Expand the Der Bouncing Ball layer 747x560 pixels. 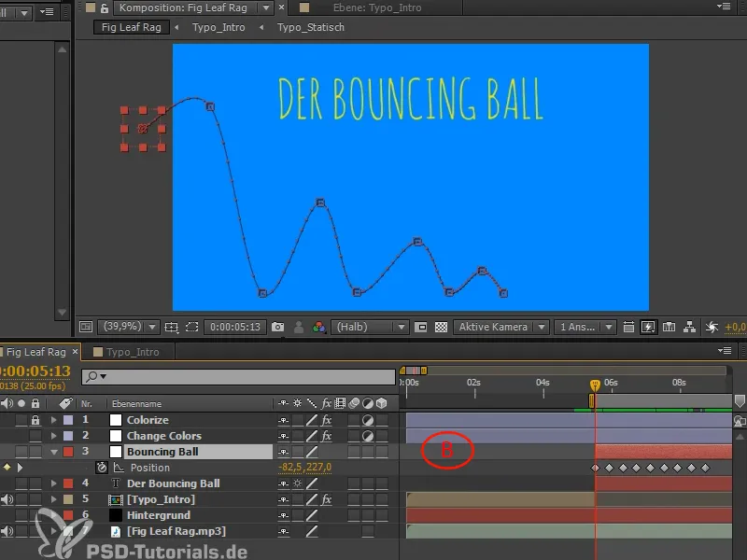pyautogui.click(x=54, y=483)
